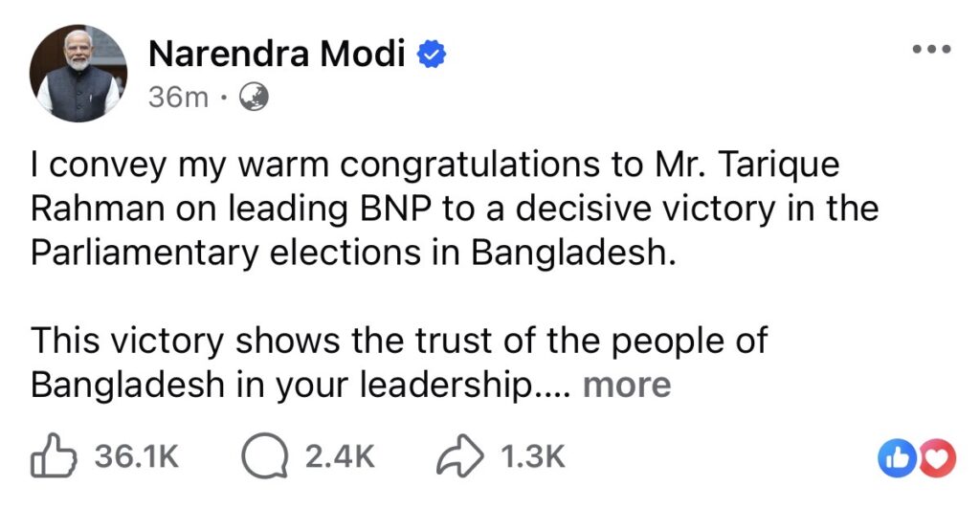Open the Narendra Modi profile name link
Image resolution: width=980 pixels, height=508 pixels.
pos(277,55)
